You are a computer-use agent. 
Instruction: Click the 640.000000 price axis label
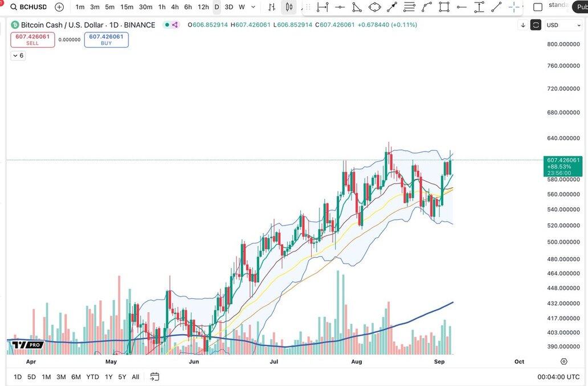[x=563, y=138]
